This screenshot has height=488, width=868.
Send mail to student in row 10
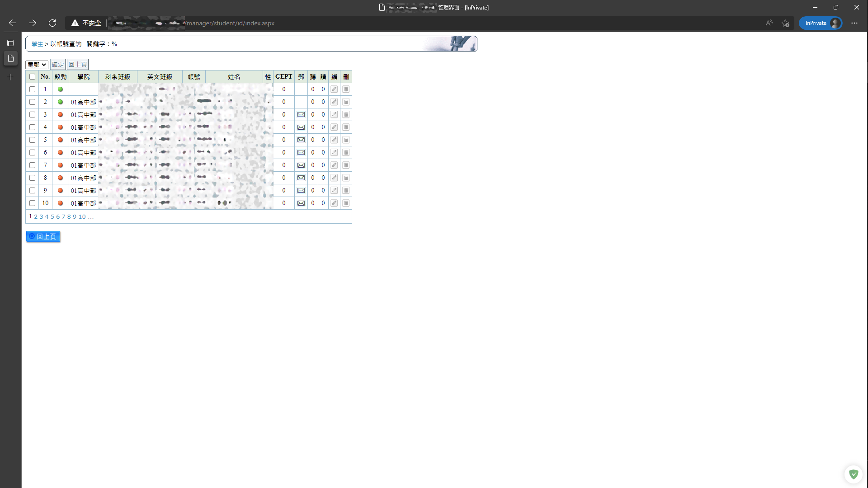pos(301,203)
